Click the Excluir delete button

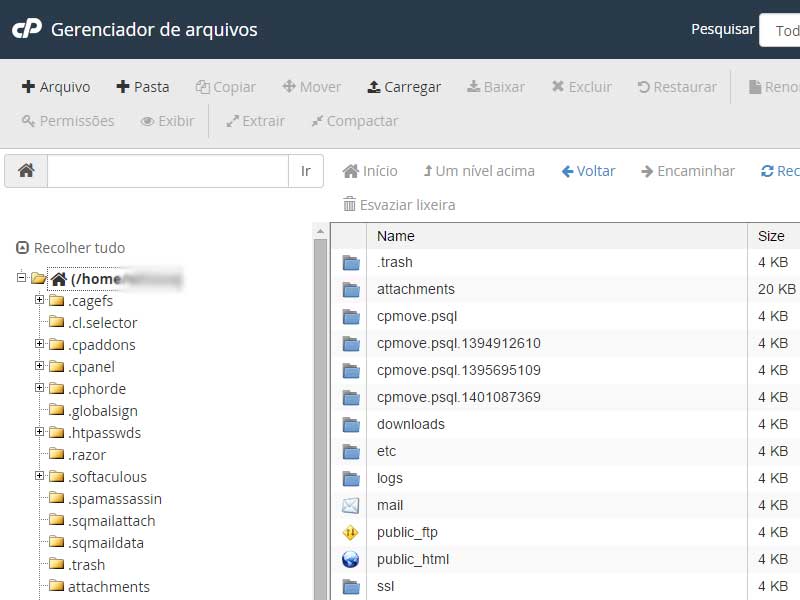[582, 87]
